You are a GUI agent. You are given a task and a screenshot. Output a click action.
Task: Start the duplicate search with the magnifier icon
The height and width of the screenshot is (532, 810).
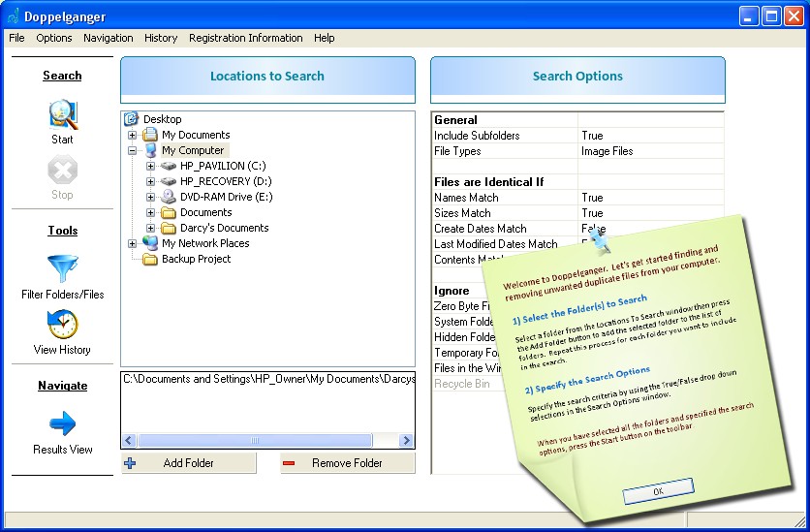click(64, 114)
